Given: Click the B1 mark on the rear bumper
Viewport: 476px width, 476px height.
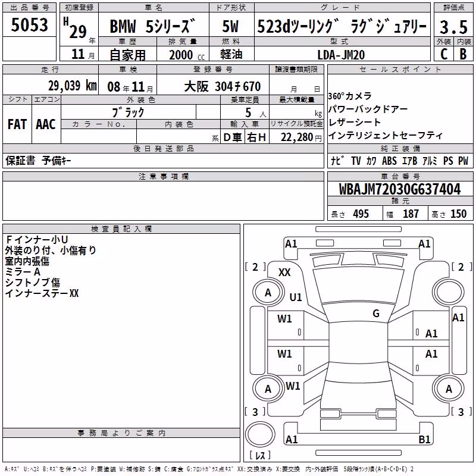Looking at the screenshot, I should coord(424,439).
